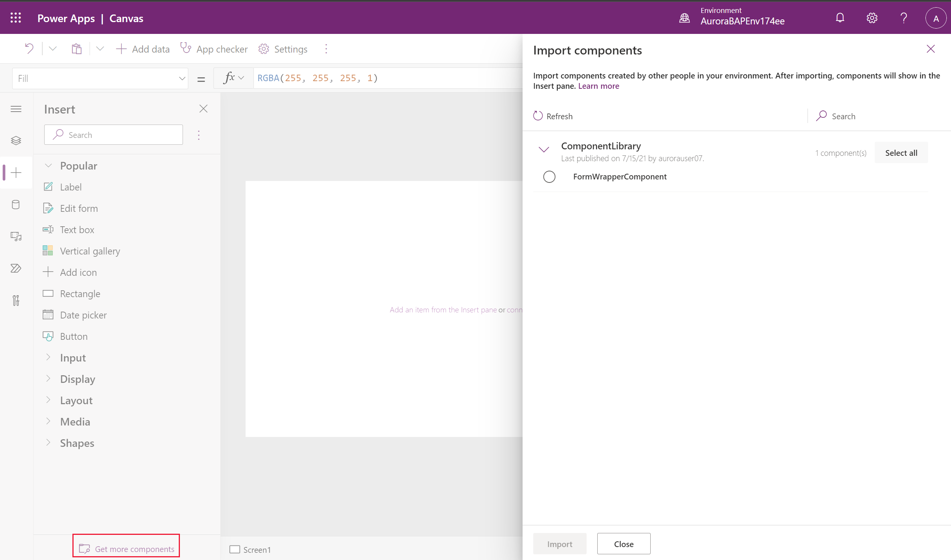This screenshot has width=951, height=560.
Task: Open the Insert panel menu options
Action: point(199,135)
